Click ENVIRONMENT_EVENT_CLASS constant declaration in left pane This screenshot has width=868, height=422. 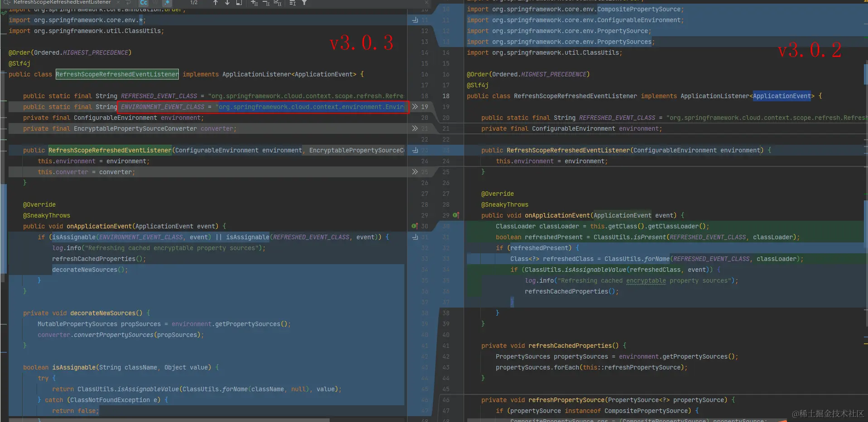point(163,107)
